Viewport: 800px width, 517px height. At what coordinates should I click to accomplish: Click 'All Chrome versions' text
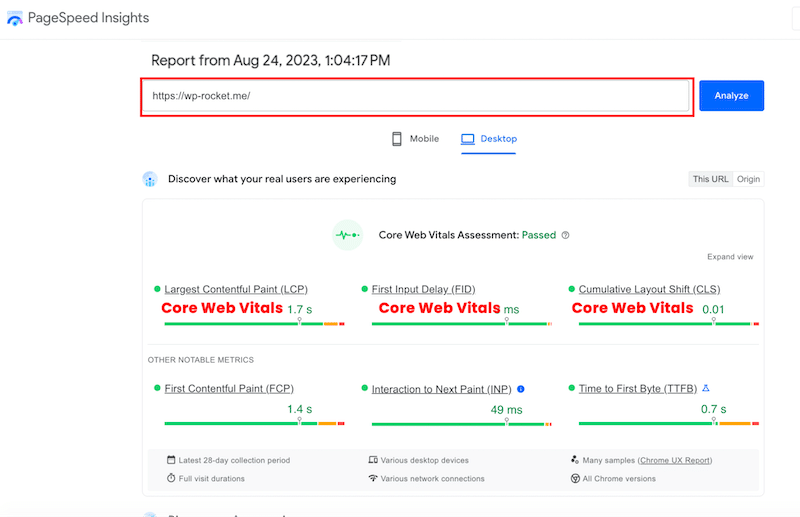619,479
